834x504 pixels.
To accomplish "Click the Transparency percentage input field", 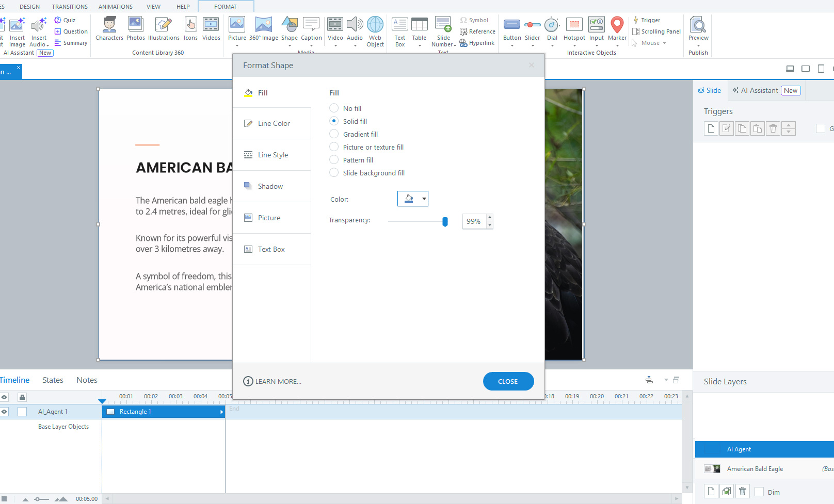I will 474,221.
